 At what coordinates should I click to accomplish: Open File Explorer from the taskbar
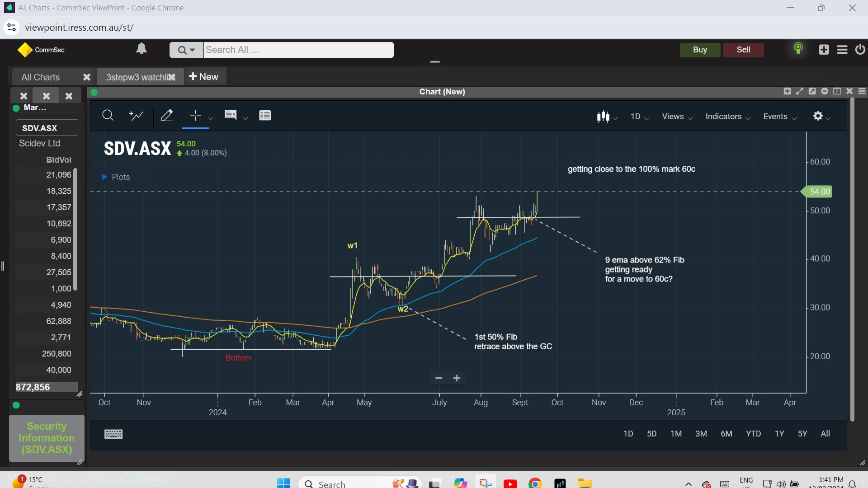585,483
